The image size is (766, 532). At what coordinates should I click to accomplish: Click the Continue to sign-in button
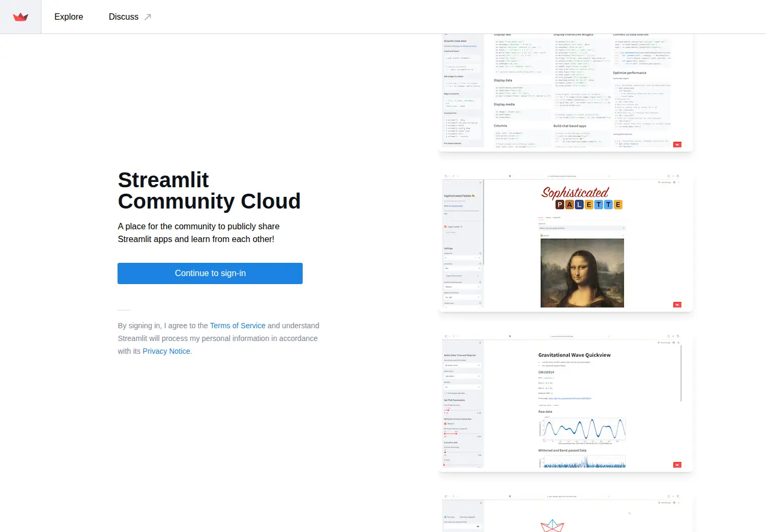pos(210,273)
